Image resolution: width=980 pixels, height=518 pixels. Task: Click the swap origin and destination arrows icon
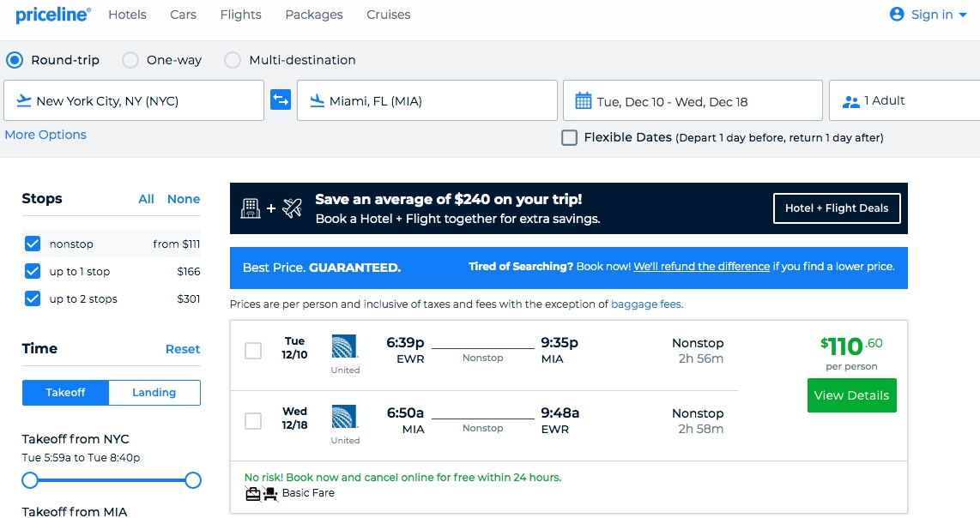pyautogui.click(x=281, y=100)
